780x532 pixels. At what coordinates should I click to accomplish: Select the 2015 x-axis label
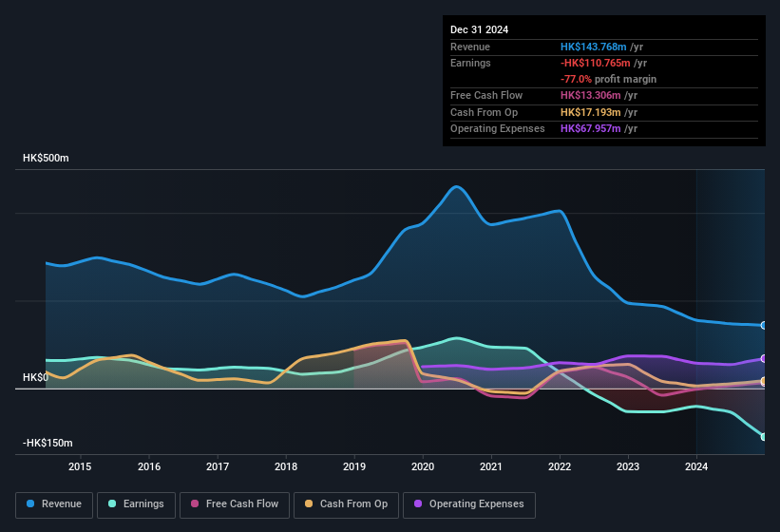point(80,466)
